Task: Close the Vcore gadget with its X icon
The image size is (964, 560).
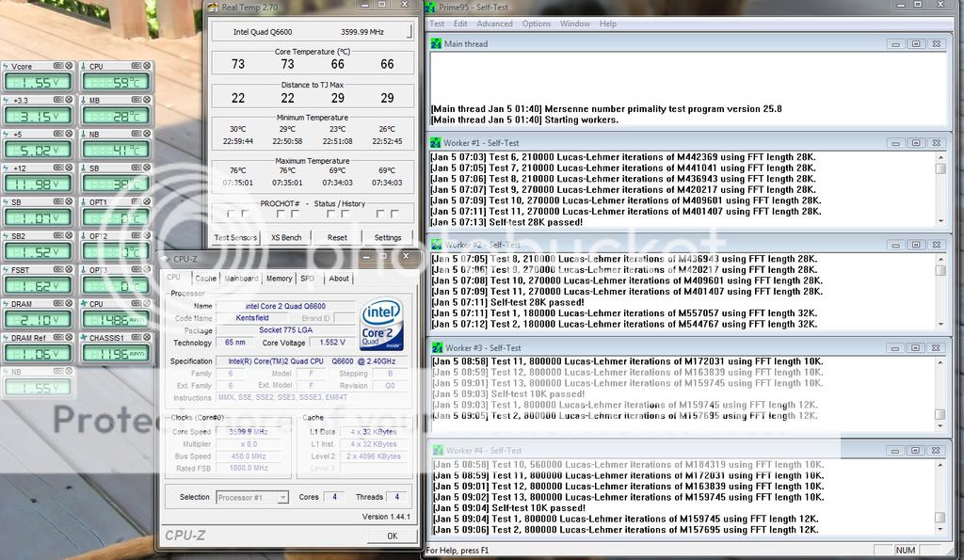Action: pyautogui.click(x=69, y=66)
